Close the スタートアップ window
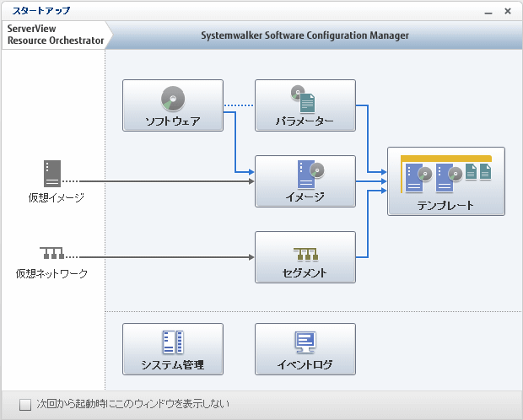 pos(508,11)
